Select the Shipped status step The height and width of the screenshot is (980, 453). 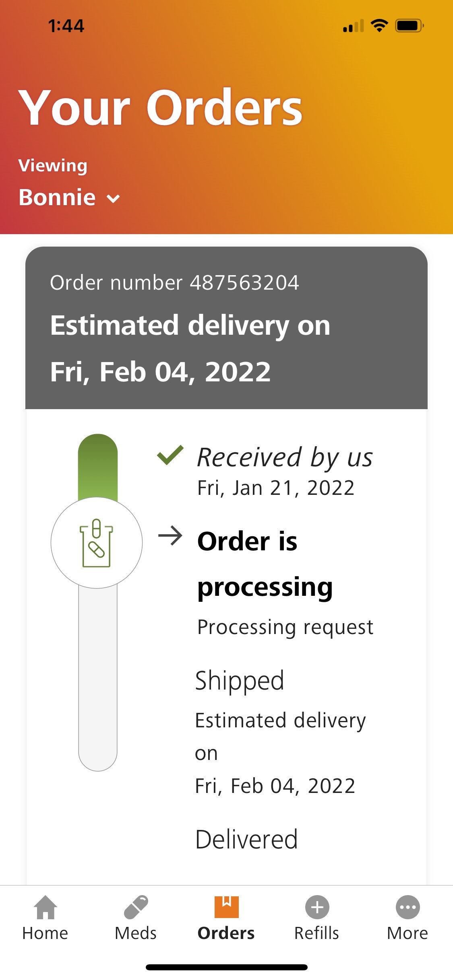coord(240,680)
